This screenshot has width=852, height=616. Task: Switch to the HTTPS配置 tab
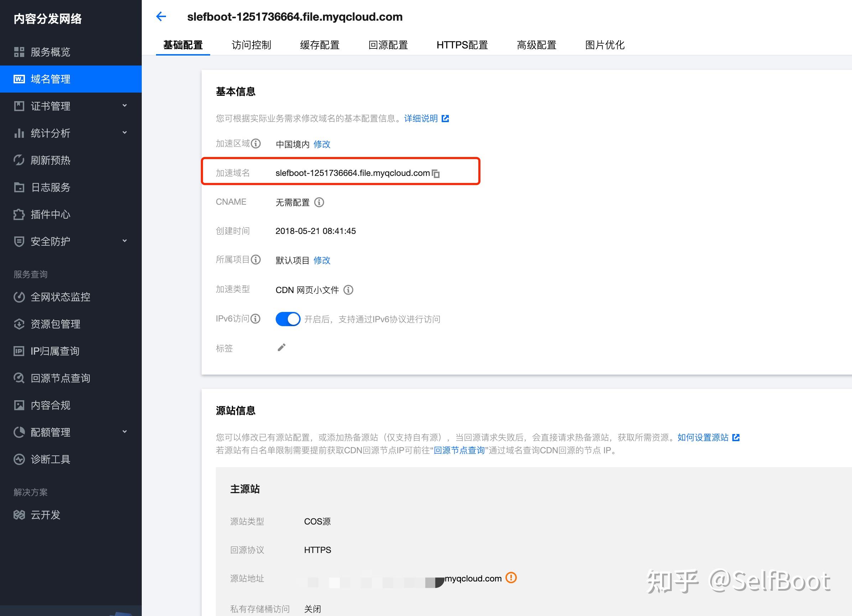tap(462, 45)
